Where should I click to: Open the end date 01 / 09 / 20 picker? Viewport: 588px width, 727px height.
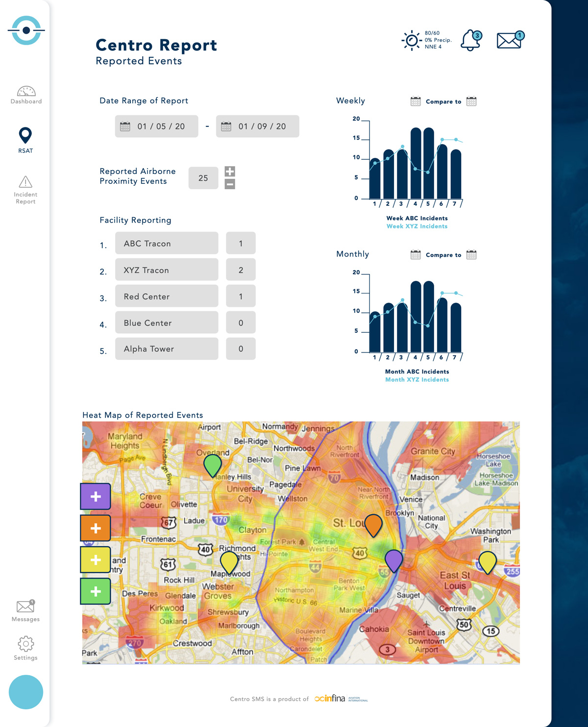pyautogui.click(x=257, y=126)
